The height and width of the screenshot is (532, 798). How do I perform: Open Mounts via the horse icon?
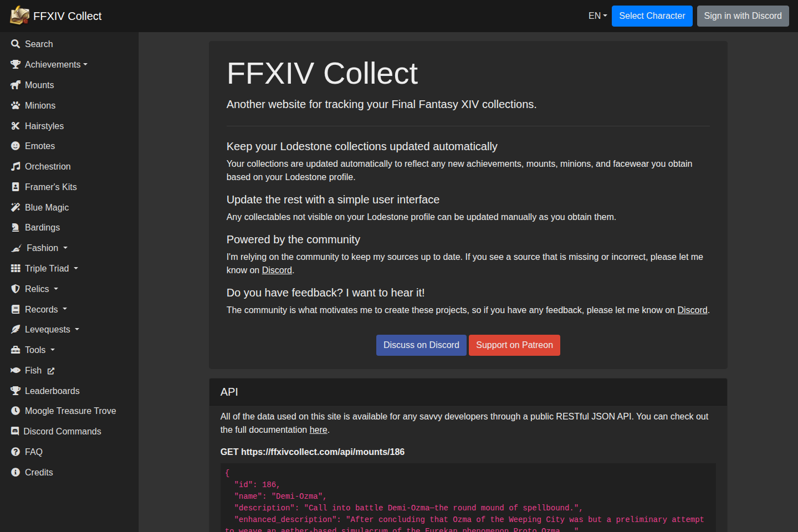click(x=16, y=85)
